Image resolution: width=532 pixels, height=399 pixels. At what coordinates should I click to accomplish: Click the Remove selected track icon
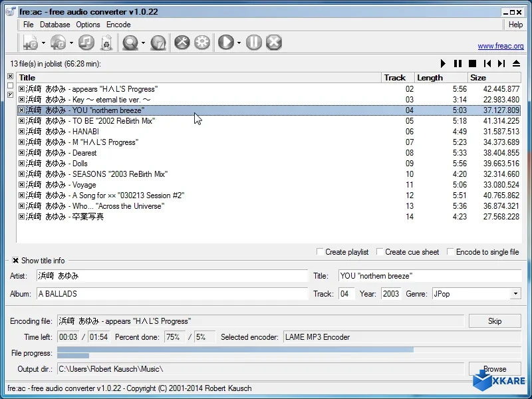tap(86, 43)
